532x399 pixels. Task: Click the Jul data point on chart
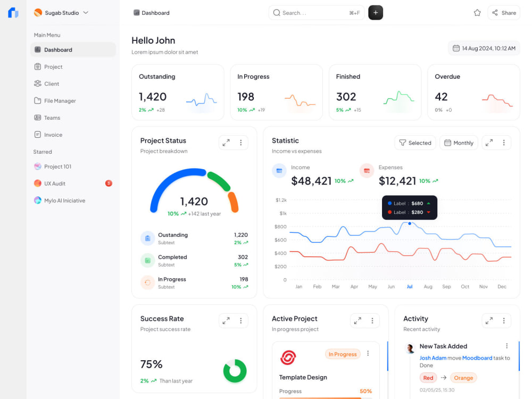[410, 223]
